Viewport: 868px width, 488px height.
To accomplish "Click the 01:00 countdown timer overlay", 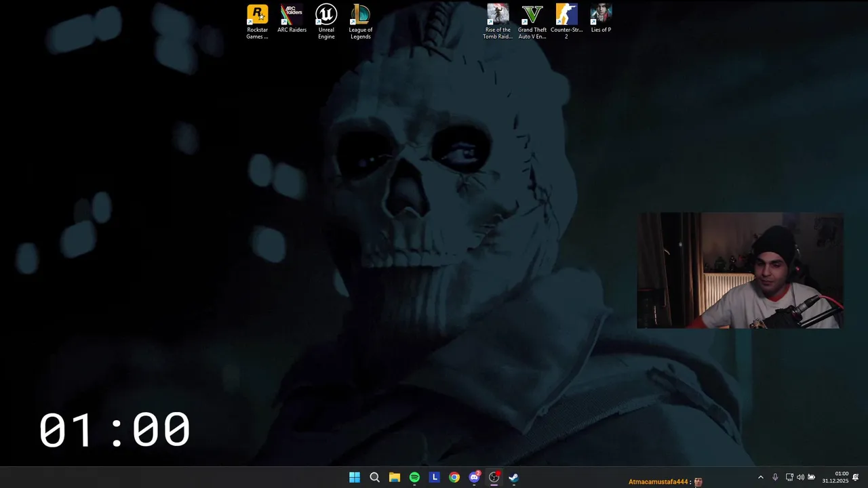I will [x=115, y=430].
